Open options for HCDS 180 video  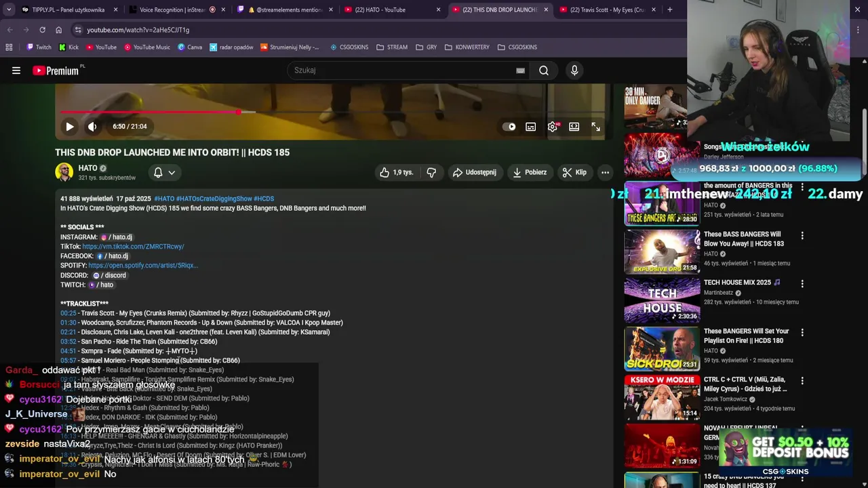(802, 332)
